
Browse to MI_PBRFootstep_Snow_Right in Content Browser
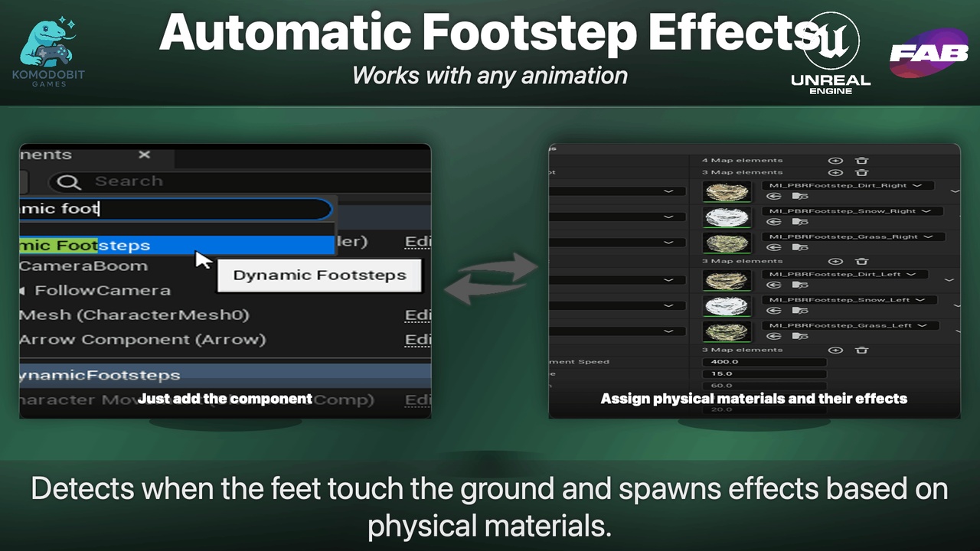tap(800, 222)
